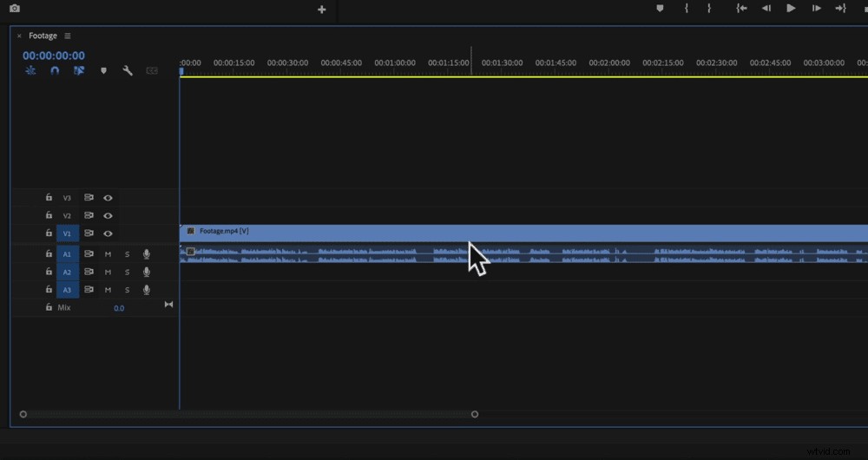Viewport: 868px width, 460px height.
Task: Toggle A2 track targeting
Action: pyautogui.click(x=67, y=272)
